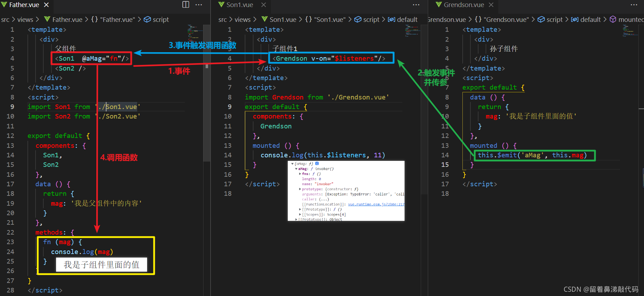The image size is (644, 296).
Task: Click src breadcrumb in Son1.vue pane
Action: click(x=223, y=20)
